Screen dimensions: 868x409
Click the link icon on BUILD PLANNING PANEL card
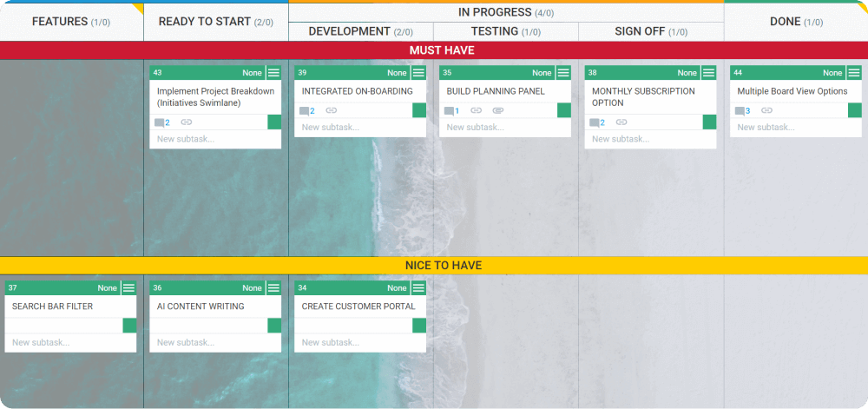pyautogui.click(x=476, y=111)
